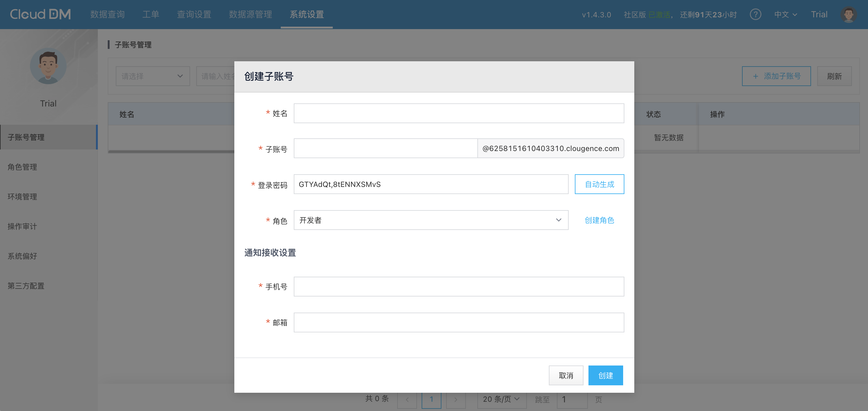868x411 pixels.
Task: Click the 自动生成 password button
Action: click(x=599, y=184)
